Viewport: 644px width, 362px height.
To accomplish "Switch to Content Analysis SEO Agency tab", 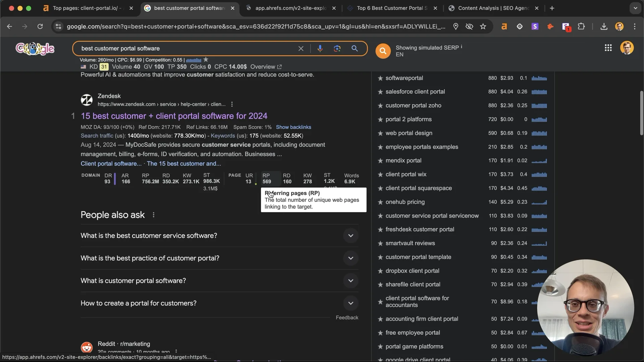I will (x=493, y=8).
